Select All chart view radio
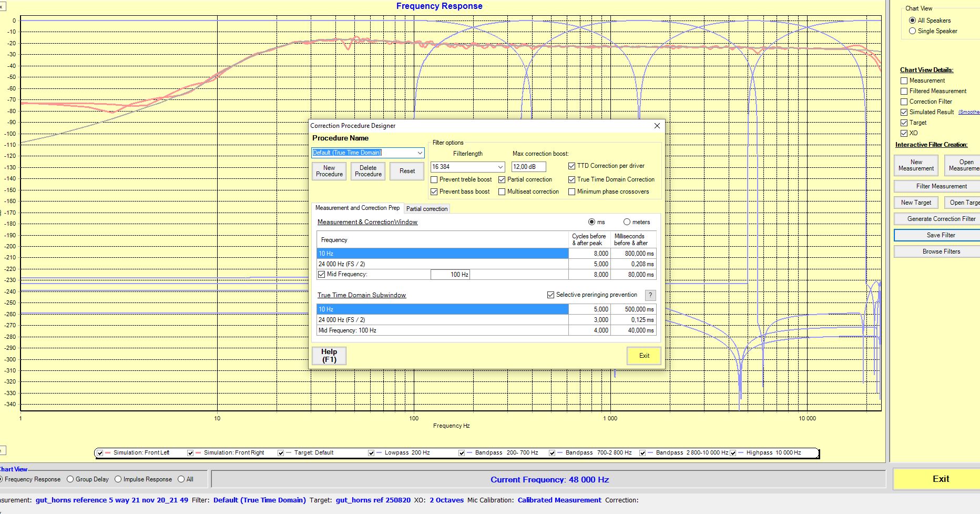 tap(181, 479)
